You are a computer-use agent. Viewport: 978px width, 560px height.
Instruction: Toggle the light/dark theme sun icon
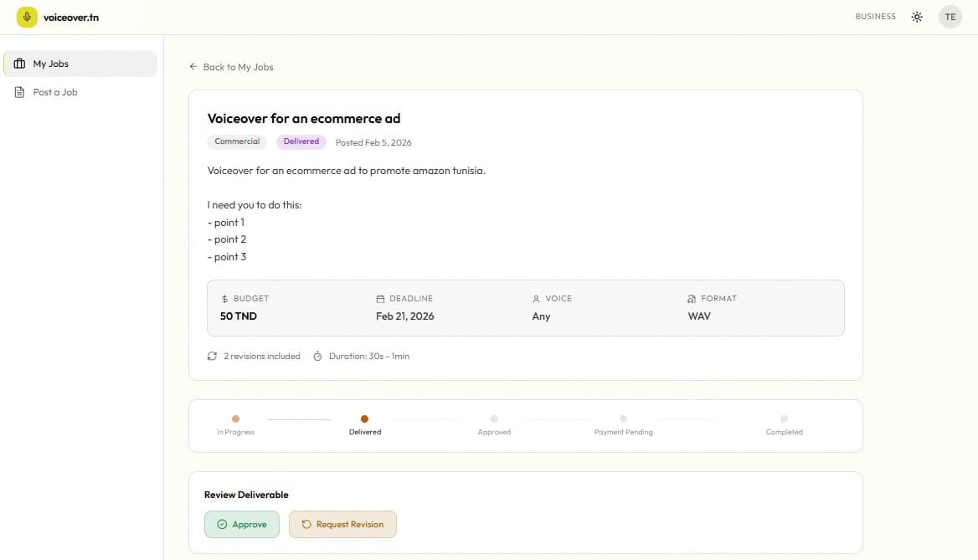pos(917,17)
